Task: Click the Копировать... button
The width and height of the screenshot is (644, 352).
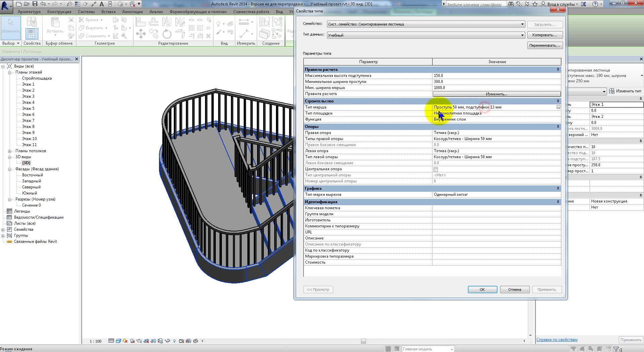Action: pyautogui.click(x=545, y=35)
